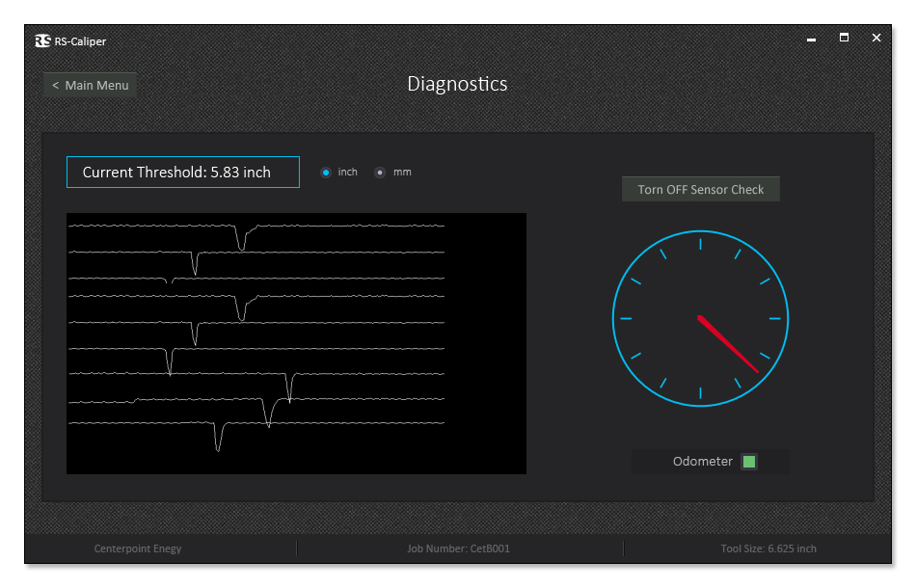The image size is (916, 588).
Task: Click the Diagnostics page heading
Action: point(457,84)
